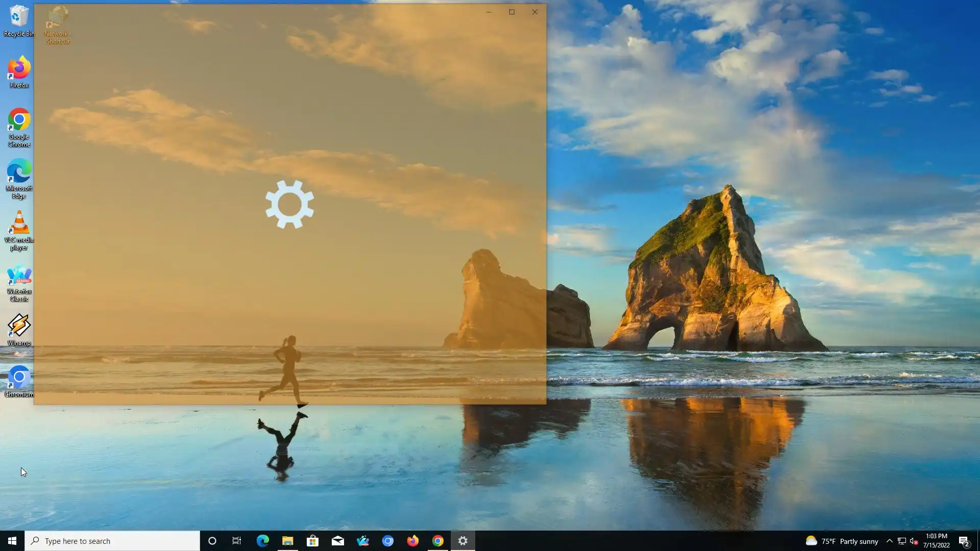Open Microsoft Store from the taskbar

pos(312,541)
